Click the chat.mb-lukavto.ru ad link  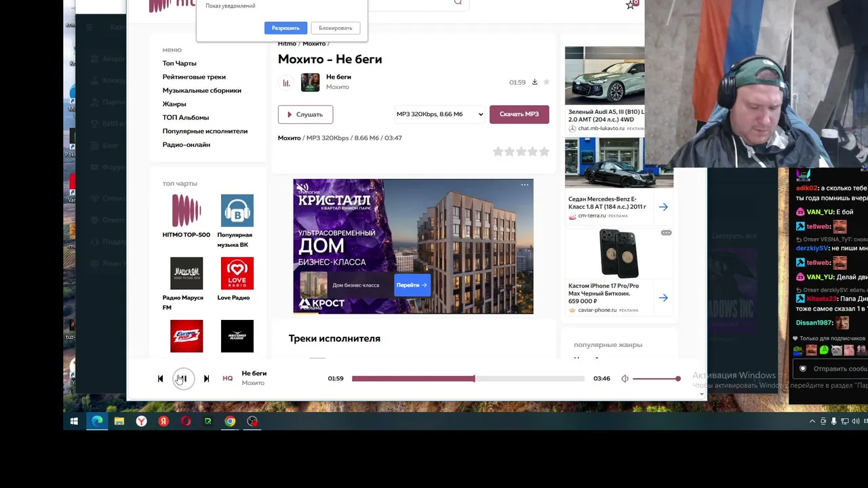pos(601,129)
